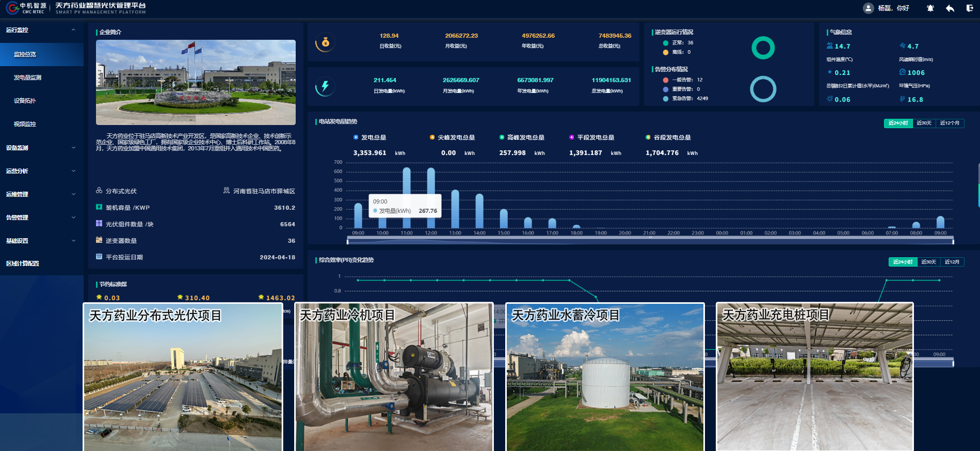Toggle the 谷段发电总量 legend series
The height and width of the screenshot is (451, 980).
point(668,137)
